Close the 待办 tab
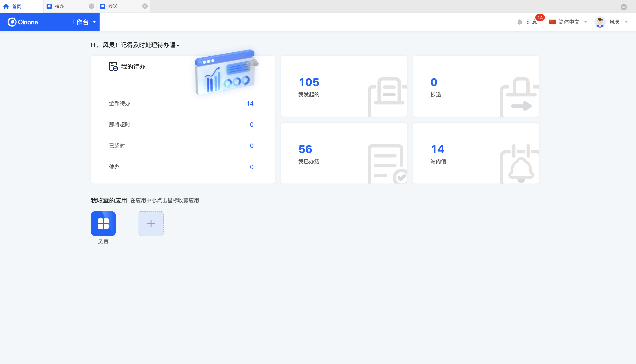The height and width of the screenshot is (364, 636). [x=92, y=6]
